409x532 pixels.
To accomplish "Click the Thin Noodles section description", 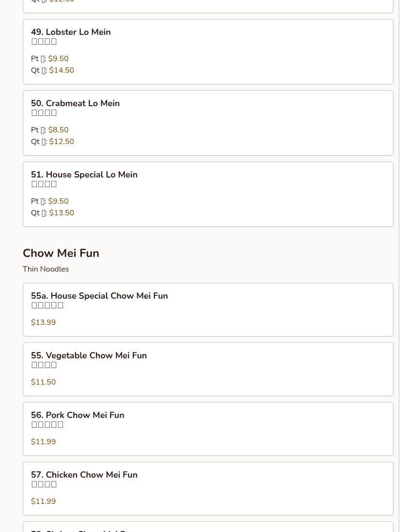I will (46, 269).
